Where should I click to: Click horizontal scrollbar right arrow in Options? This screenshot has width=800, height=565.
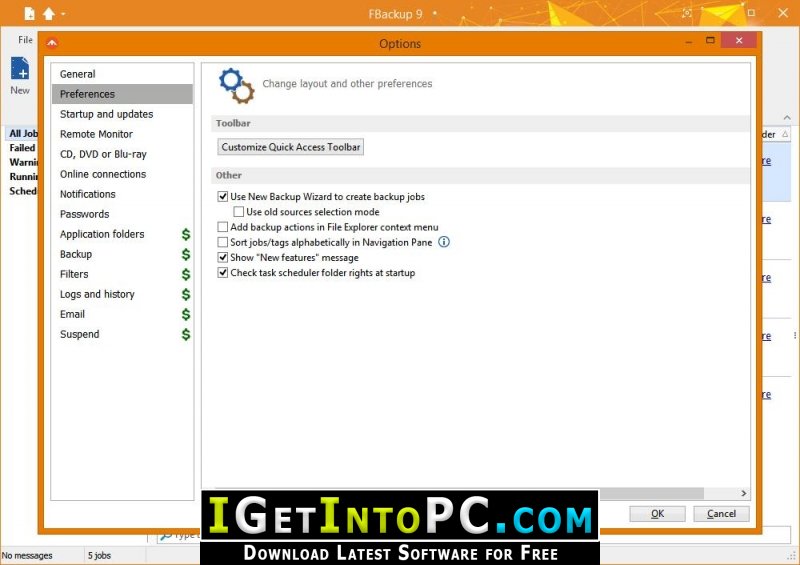click(743, 493)
